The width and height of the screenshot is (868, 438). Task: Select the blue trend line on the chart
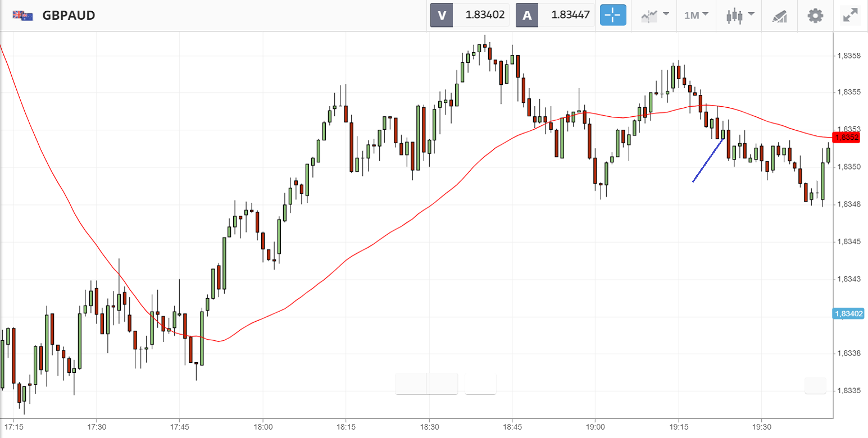tap(708, 159)
